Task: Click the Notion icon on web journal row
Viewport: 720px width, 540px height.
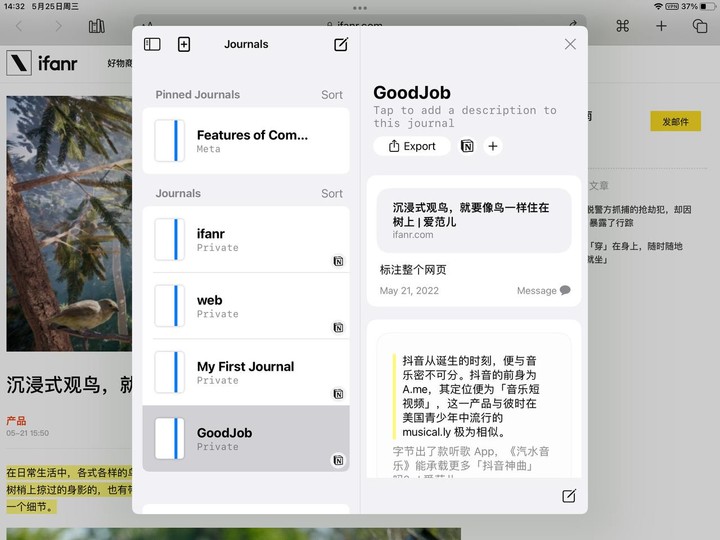Action: (x=338, y=327)
